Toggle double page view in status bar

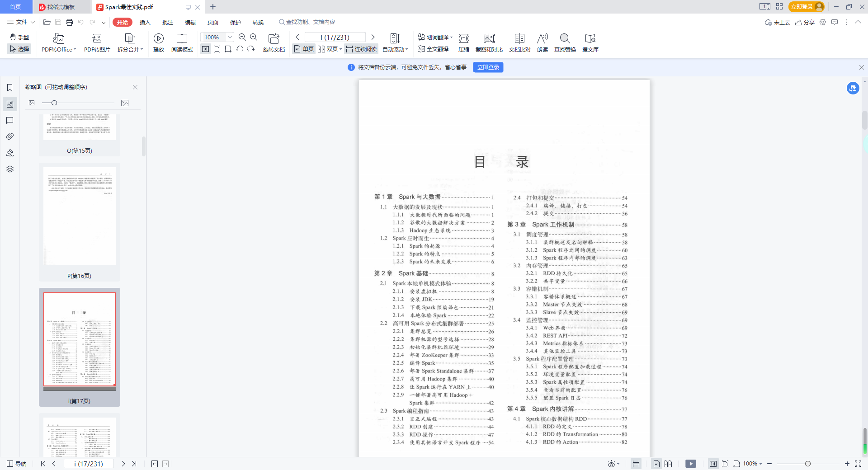tap(668, 464)
